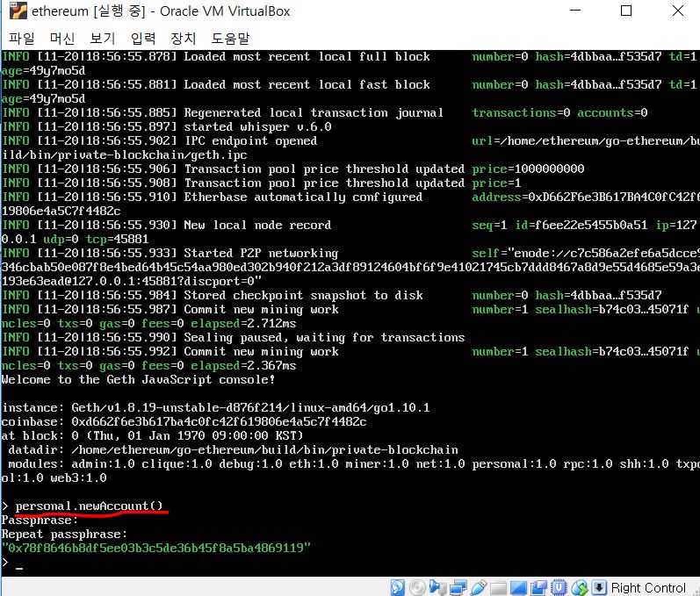This screenshot has height=596, width=700.
Task: Click the 'Welcome to the Geth JavaScript console!' line
Action: (x=138, y=380)
